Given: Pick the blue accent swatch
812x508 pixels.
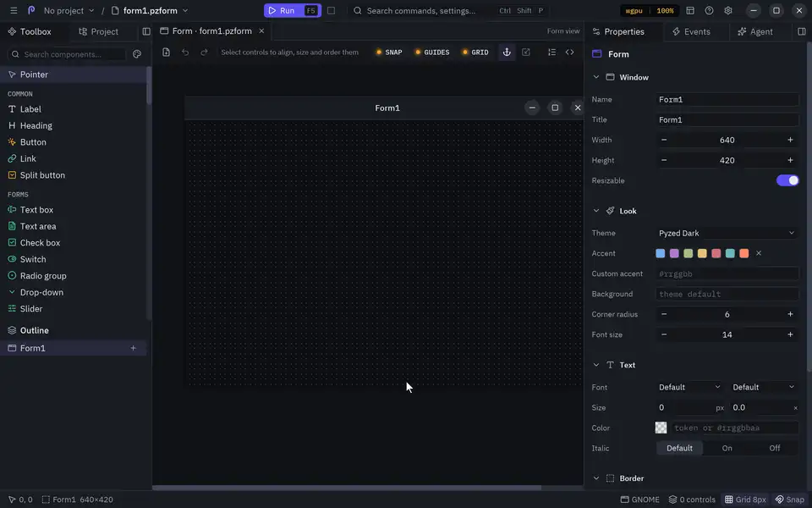Looking at the screenshot, I should (661, 253).
